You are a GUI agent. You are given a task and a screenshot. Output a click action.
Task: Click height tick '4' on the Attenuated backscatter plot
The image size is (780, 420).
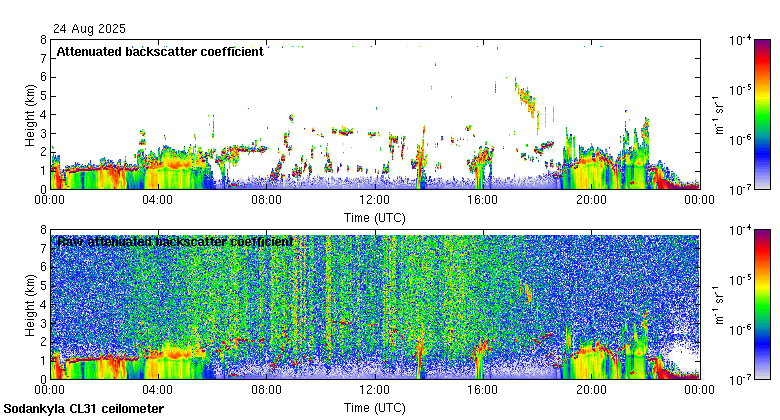point(44,114)
